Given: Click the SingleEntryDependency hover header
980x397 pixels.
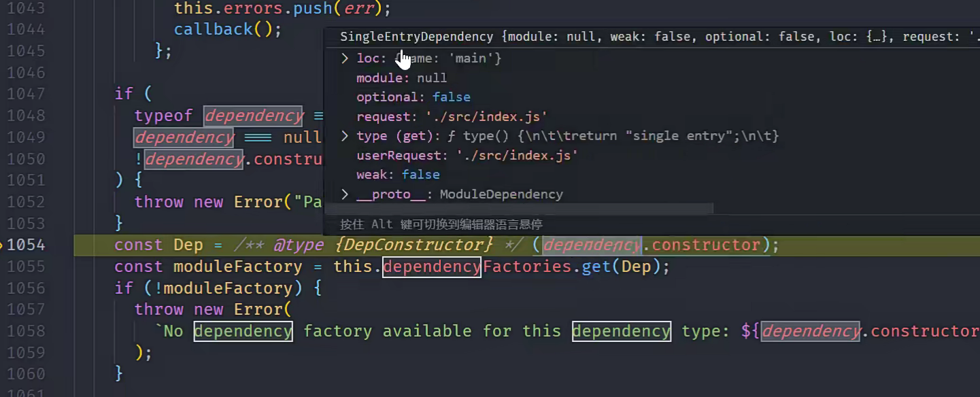Looking at the screenshot, I should tap(416, 37).
